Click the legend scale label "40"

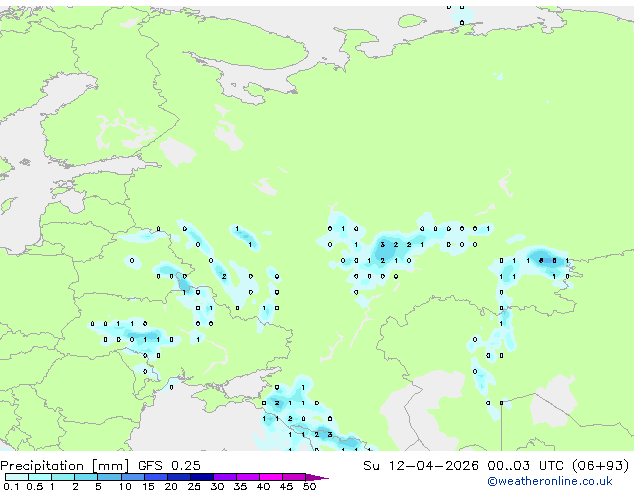(x=263, y=486)
